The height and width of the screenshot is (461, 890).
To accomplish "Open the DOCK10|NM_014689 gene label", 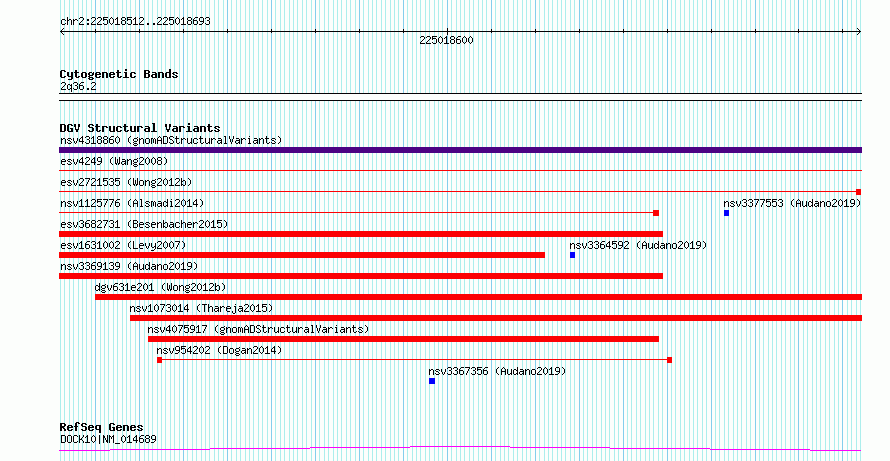I will tap(108, 439).
